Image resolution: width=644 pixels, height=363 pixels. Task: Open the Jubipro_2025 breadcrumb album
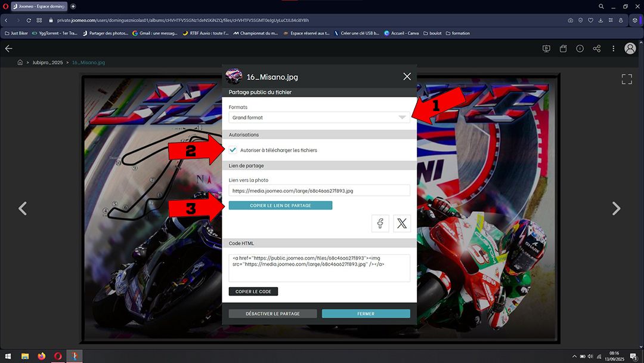47,62
